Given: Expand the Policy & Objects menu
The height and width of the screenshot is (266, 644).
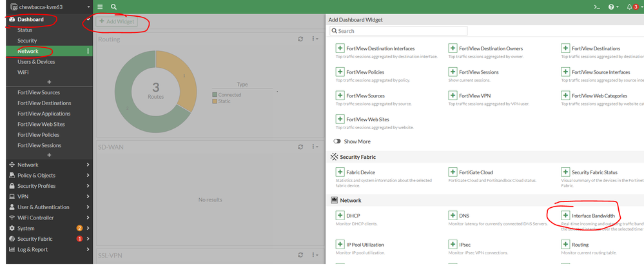Looking at the screenshot, I should (49, 175).
